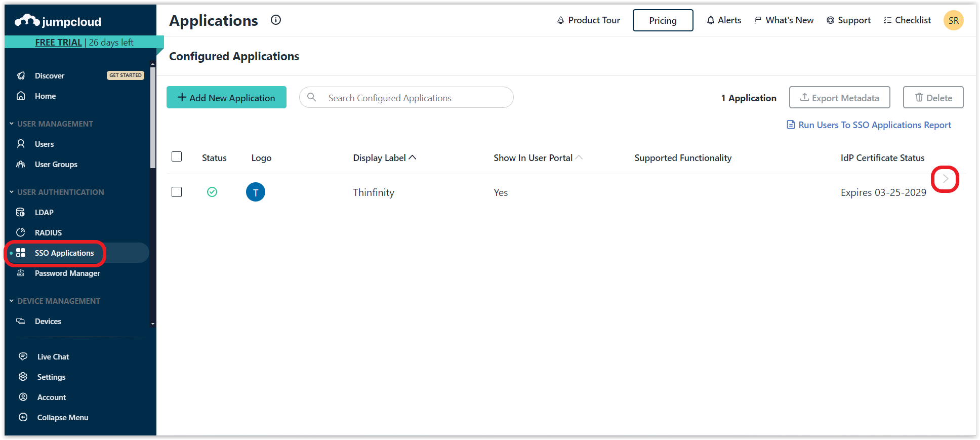Click the What's New flag icon
980x440 pixels.
[x=758, y=20]
